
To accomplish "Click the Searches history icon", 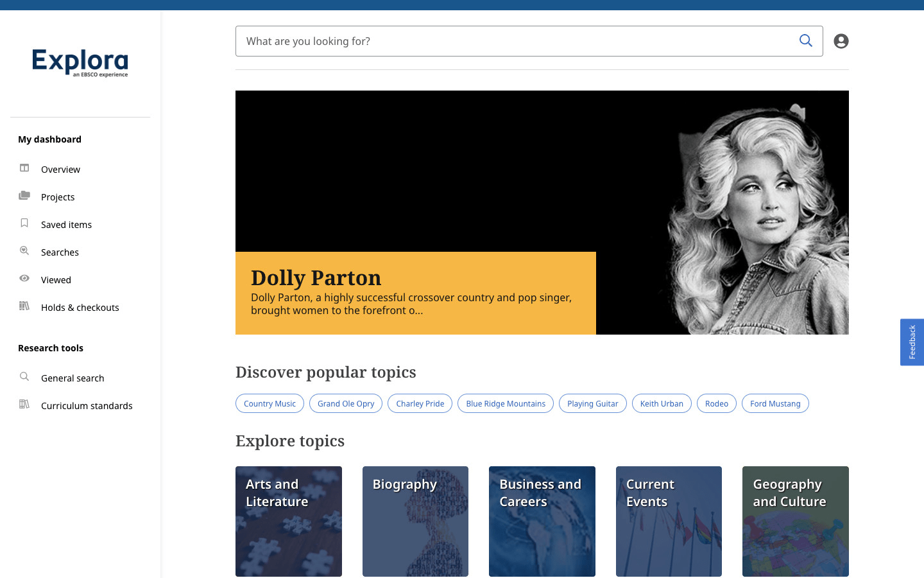I will (24, 250).
